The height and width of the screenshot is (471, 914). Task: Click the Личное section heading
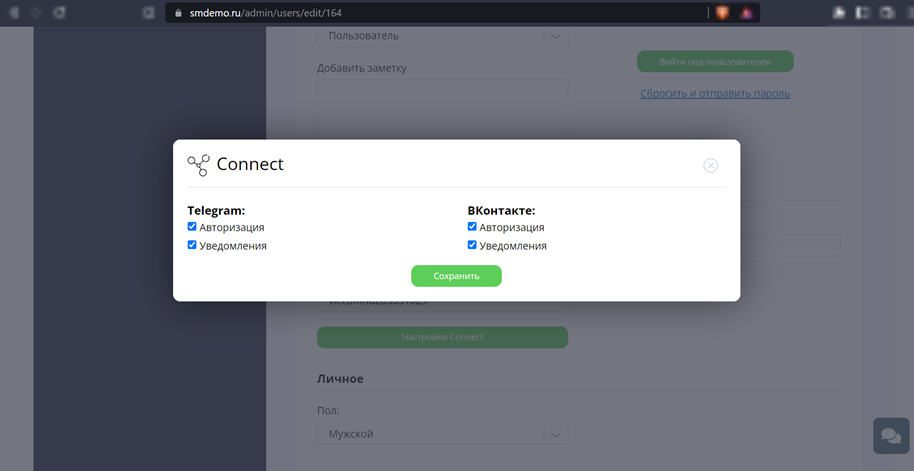pyautogui.click(x=340, y=379)
